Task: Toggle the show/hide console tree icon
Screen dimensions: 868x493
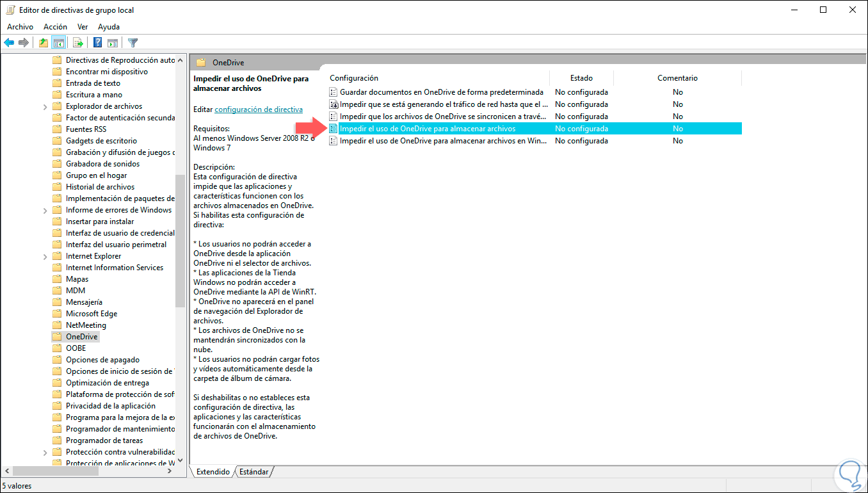Action: click(58, 43)
